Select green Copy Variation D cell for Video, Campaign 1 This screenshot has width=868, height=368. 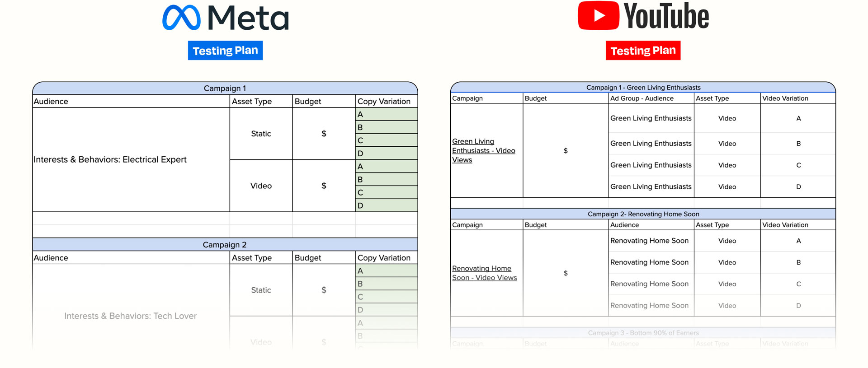[386, 206]
